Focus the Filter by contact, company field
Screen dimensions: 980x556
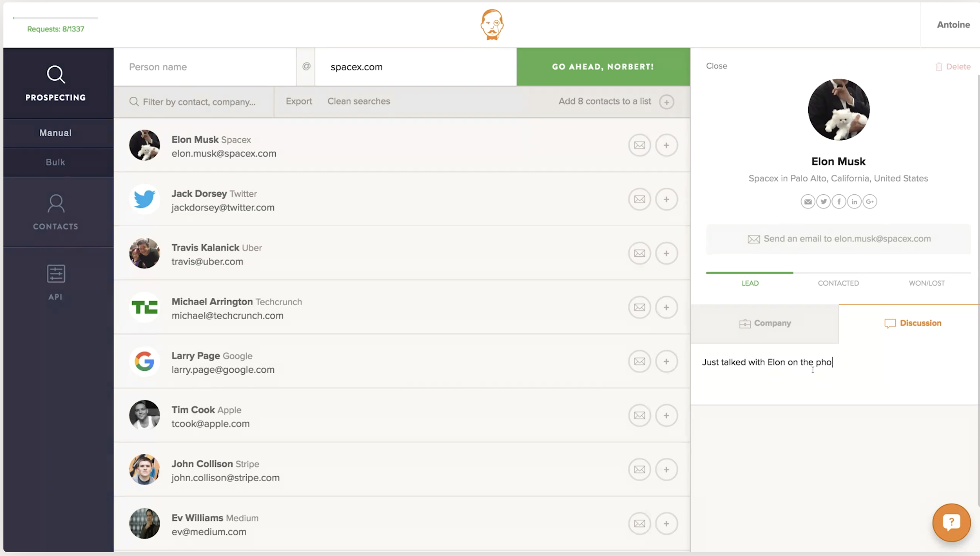coord(193,102)
